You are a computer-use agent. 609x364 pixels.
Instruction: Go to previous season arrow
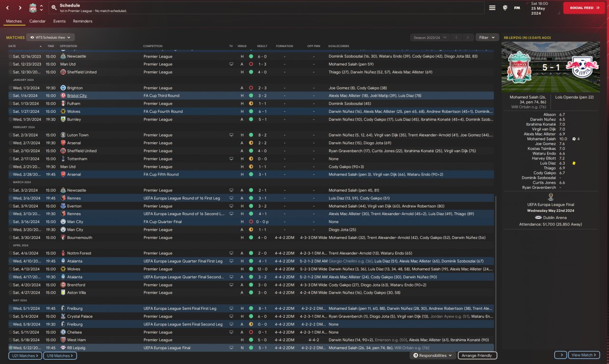[456, 37]
